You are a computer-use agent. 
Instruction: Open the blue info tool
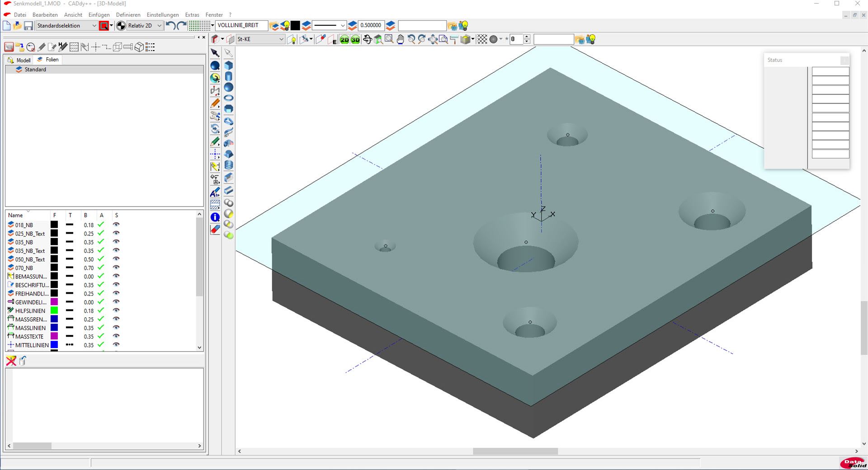coord(215,217)
